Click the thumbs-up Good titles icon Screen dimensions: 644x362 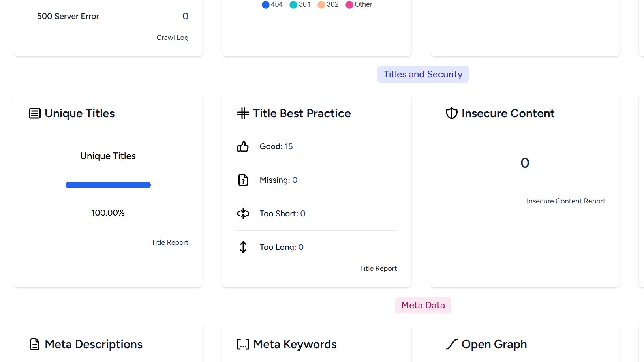(x=243, y=147)
